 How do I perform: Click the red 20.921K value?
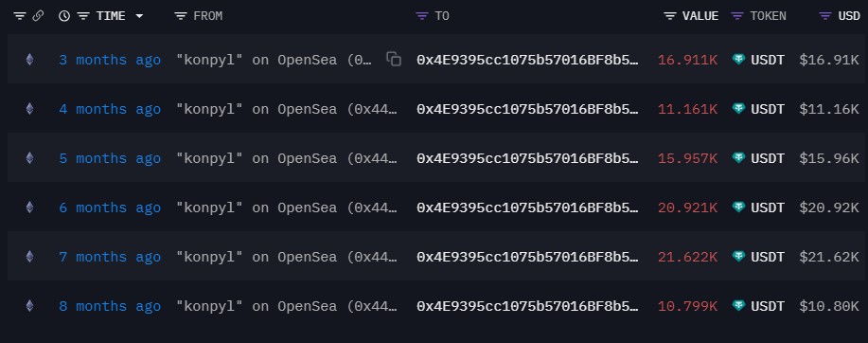pos(687,208)
